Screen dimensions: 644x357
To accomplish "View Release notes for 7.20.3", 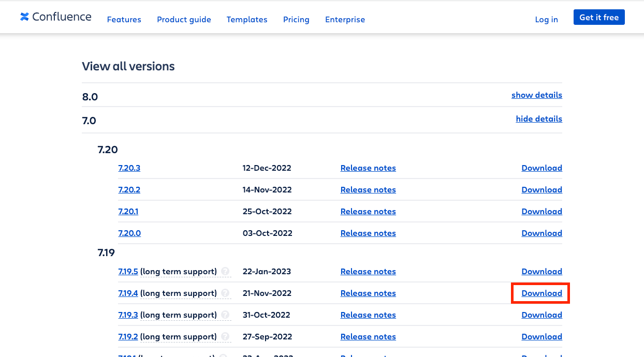I will point(368,168).
